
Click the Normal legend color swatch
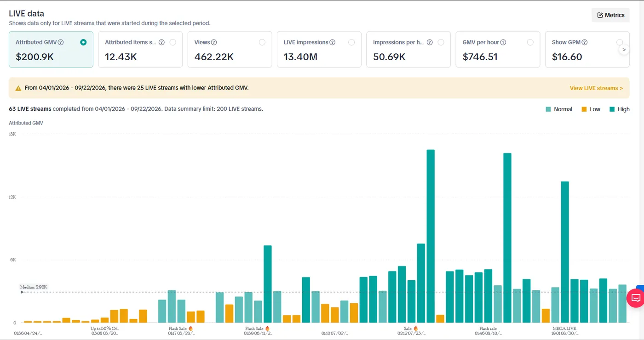548,109
